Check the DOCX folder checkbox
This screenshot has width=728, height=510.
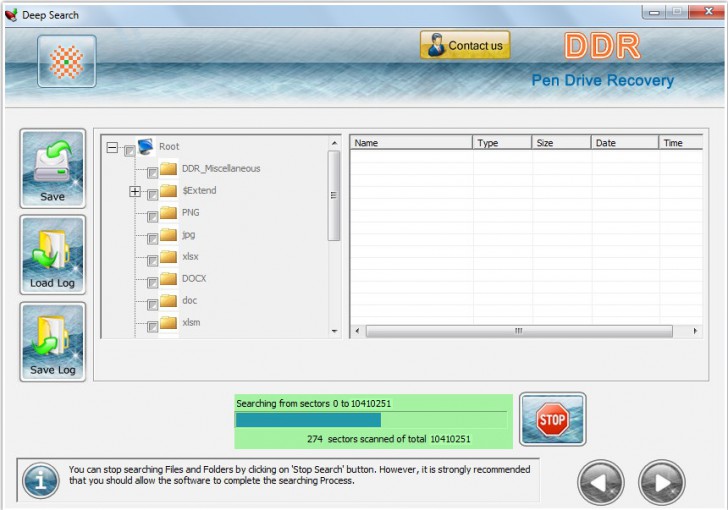pos(152,283)
